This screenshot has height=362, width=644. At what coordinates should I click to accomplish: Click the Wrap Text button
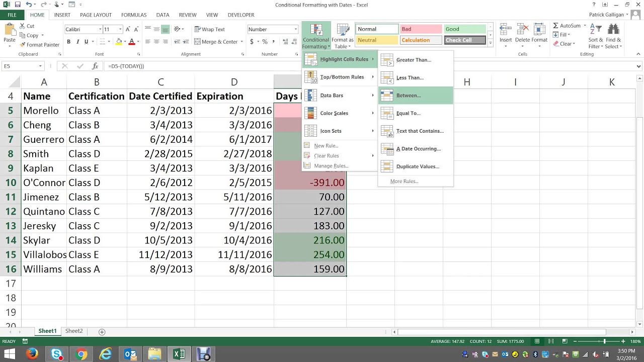click(x=210, y=29)
